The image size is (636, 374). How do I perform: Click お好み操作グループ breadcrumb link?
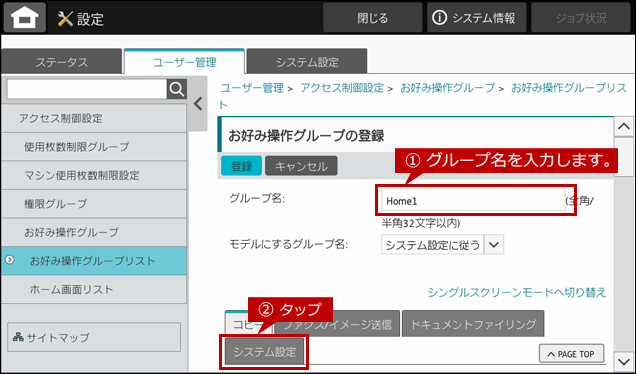pos(447,88)
